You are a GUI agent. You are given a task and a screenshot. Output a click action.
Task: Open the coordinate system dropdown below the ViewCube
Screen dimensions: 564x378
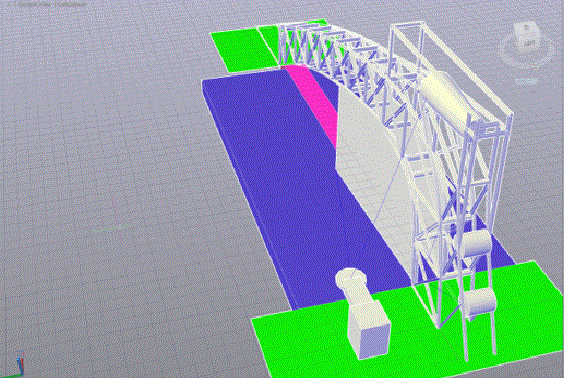tap(526, 82)
